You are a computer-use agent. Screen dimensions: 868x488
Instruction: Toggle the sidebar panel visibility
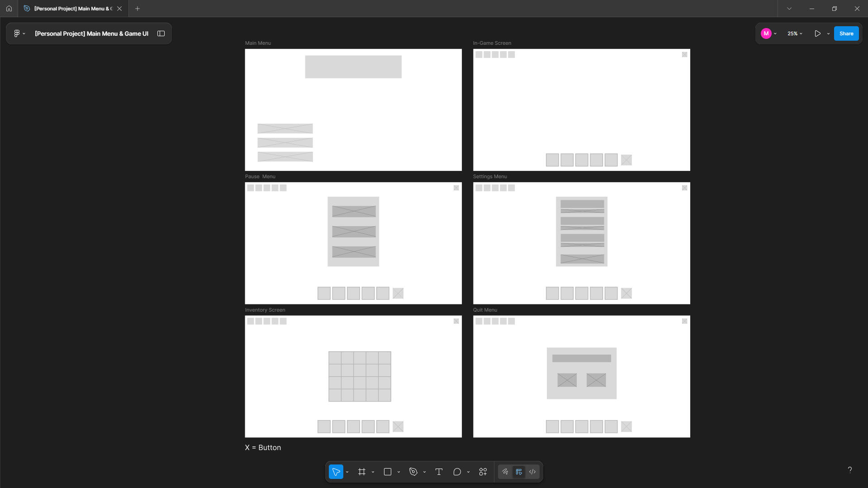[x=161, y=33]
